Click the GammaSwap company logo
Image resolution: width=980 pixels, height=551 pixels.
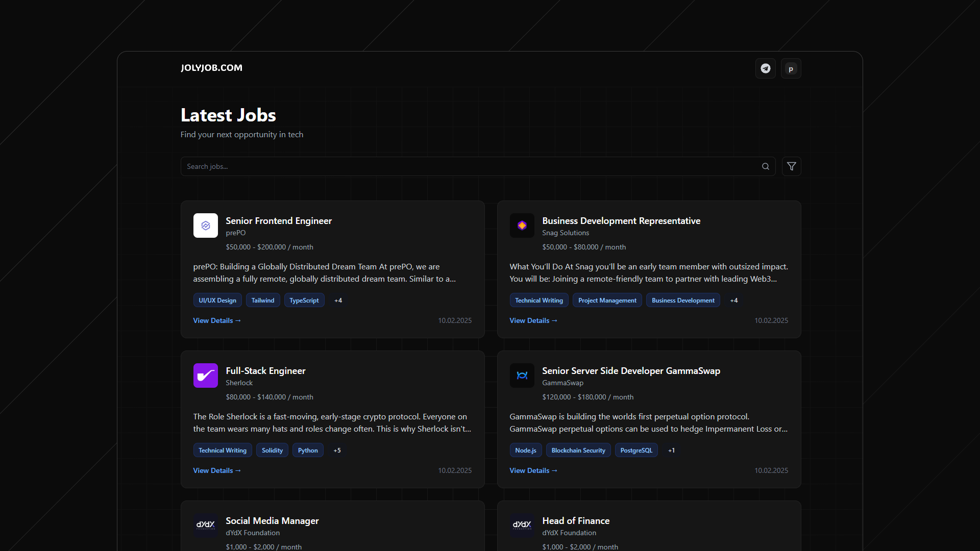click(522, 375)
